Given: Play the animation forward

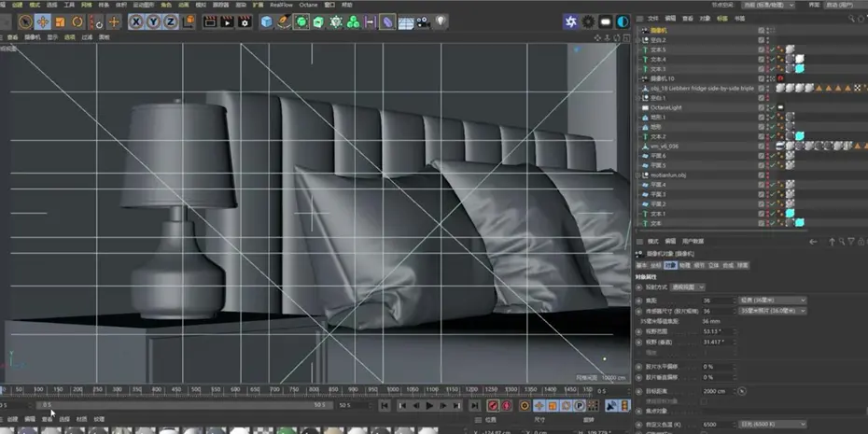Looking at the screenshot, I should 429,406.
